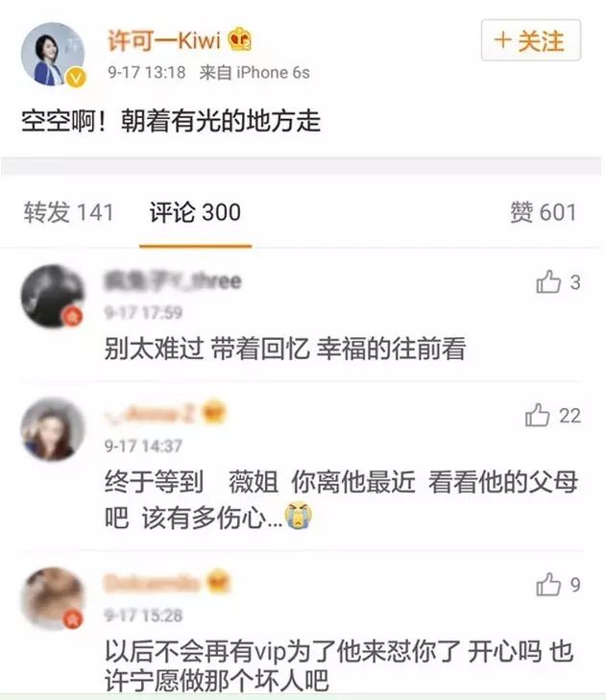Tap the crown membership badge beside Kiwi
This screenshot has height=700, width=606.
pos(240,39)
